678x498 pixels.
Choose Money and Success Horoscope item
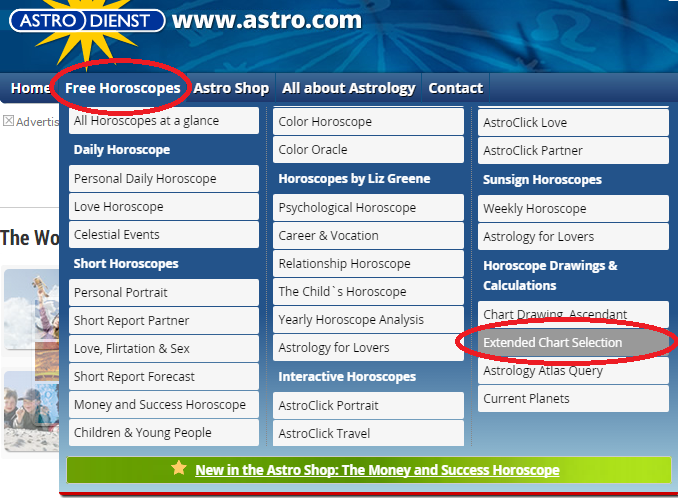click(x=164, y=405)
